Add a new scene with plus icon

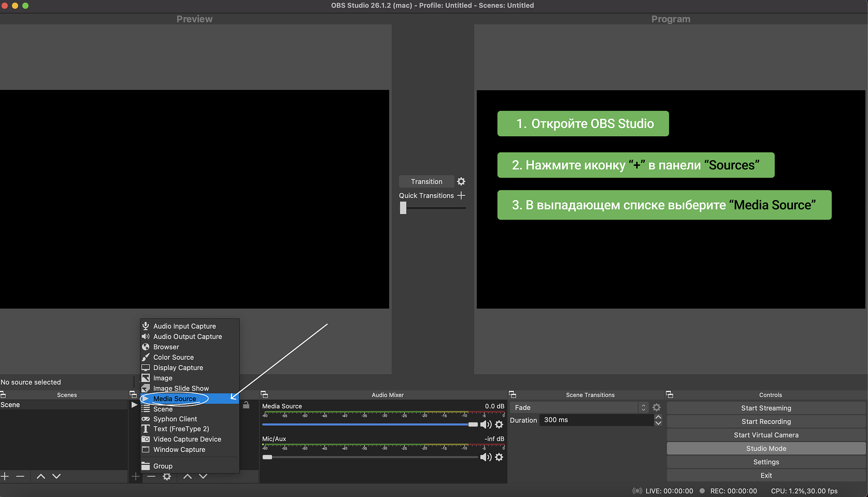pyautogui.click(x=5, y=476)
